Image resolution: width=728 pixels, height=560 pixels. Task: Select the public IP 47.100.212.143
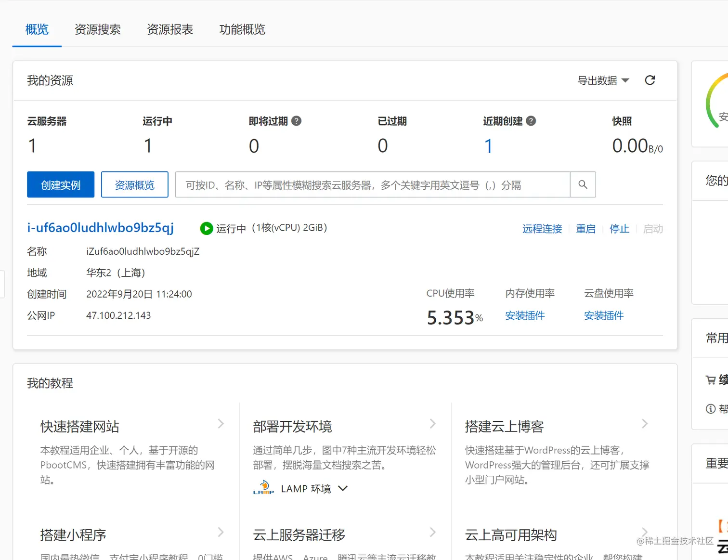(118, 315)
